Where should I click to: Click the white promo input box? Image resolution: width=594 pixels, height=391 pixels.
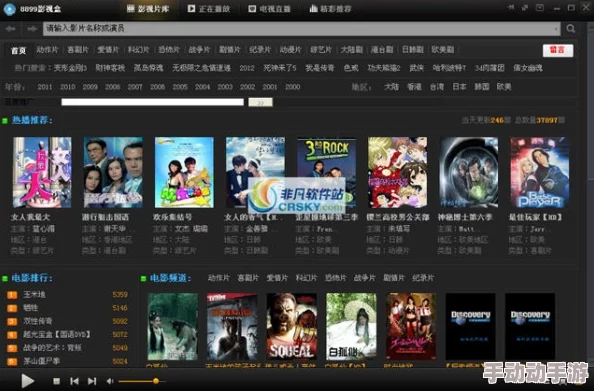[152, 102]
